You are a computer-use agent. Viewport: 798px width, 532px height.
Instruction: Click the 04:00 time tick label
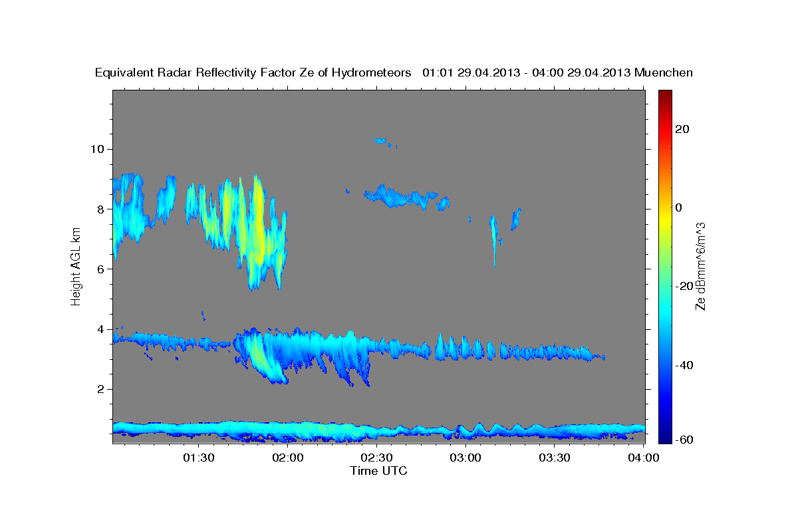click(x=644, y=458)
